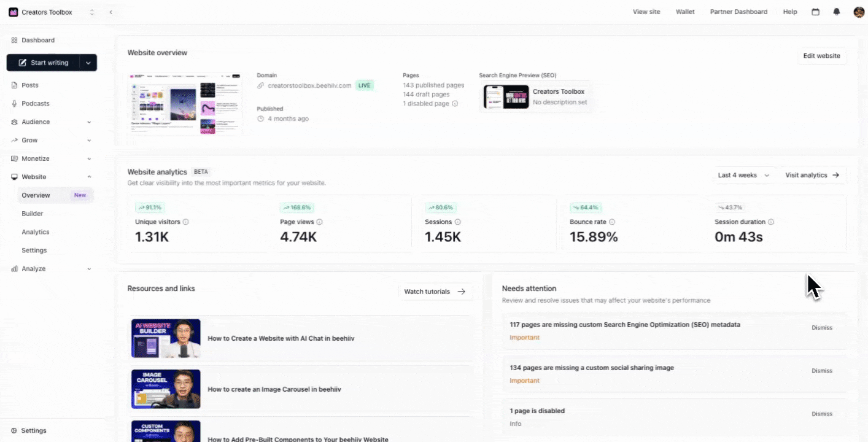This screenshot has width=868, height=442.
Task: Open the website preview thumbnail
Action: pyautogui.click(x=185, y=104)
